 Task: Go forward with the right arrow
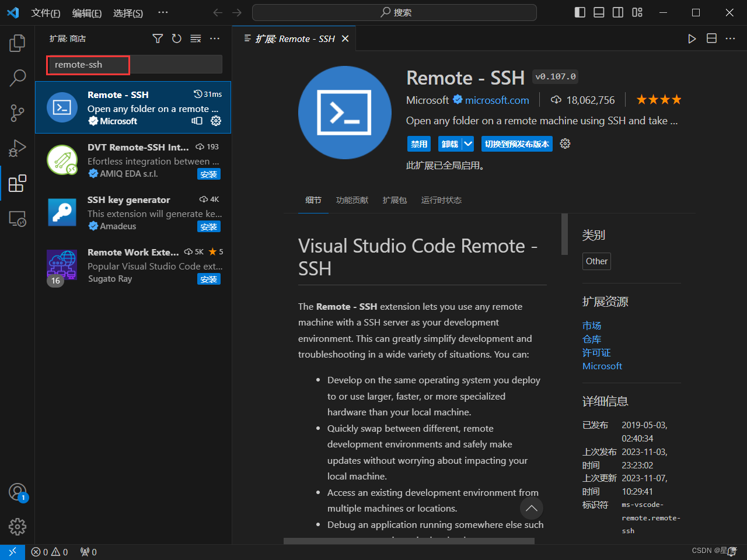click(x=237, y=12)
